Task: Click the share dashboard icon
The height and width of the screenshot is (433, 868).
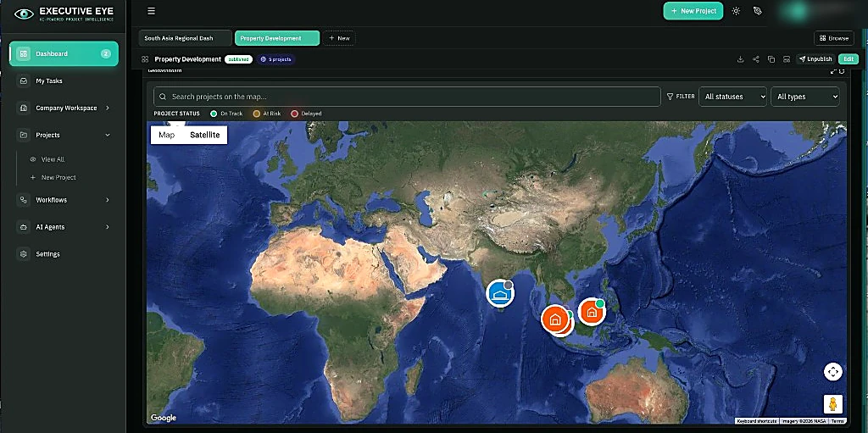Action: tap(755, 59)
